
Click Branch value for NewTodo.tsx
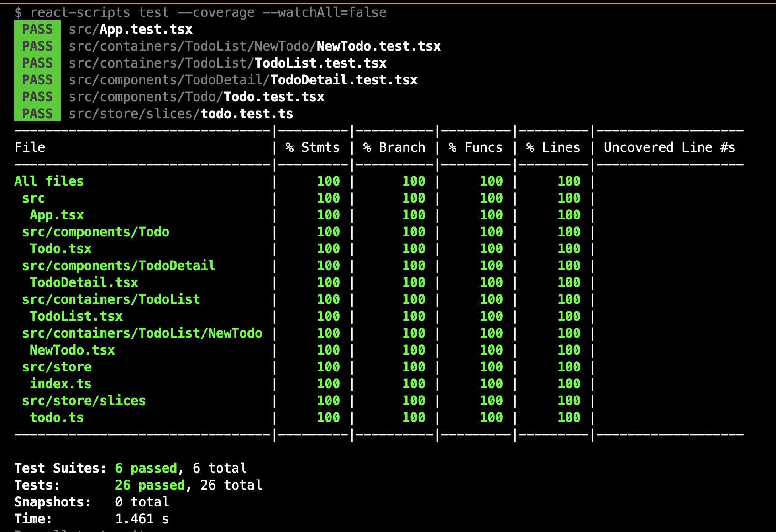(x=414, y=350)
